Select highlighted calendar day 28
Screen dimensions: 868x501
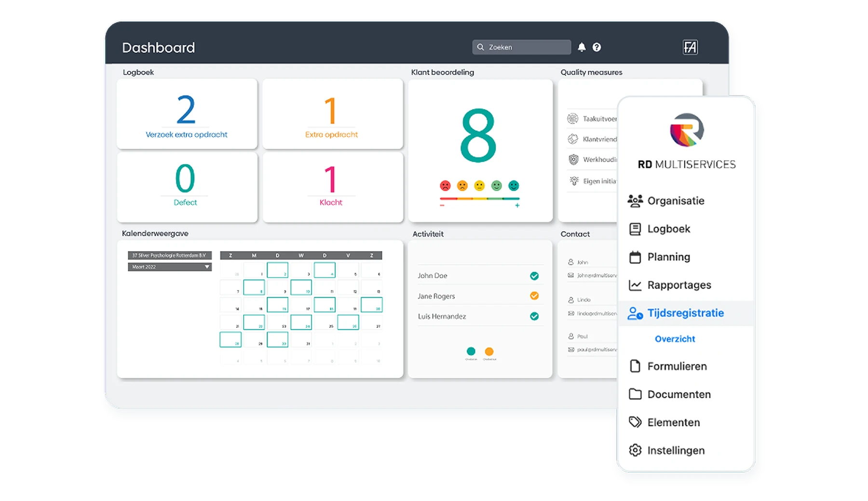[231, 339]
